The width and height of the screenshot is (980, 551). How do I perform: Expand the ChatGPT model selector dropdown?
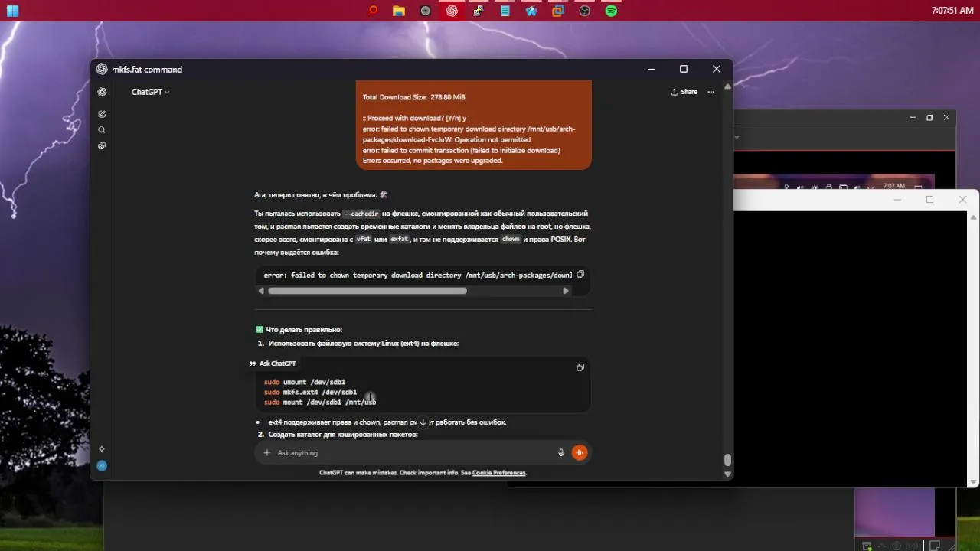coord(150,92)
